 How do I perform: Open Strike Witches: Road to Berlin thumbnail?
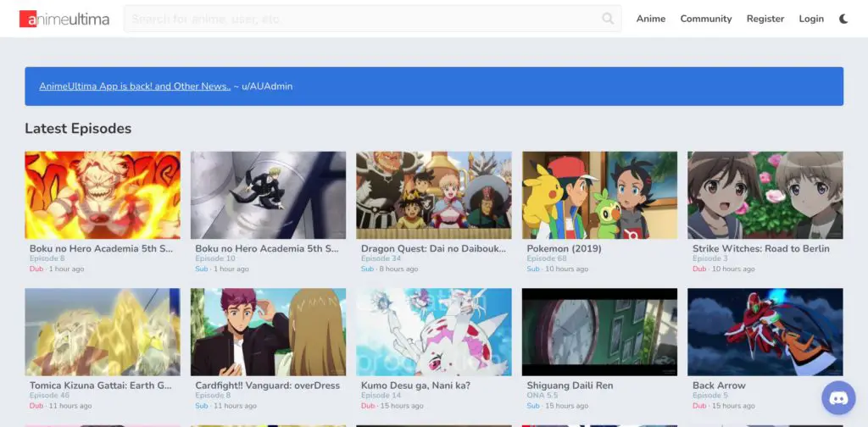coord(765,195)
